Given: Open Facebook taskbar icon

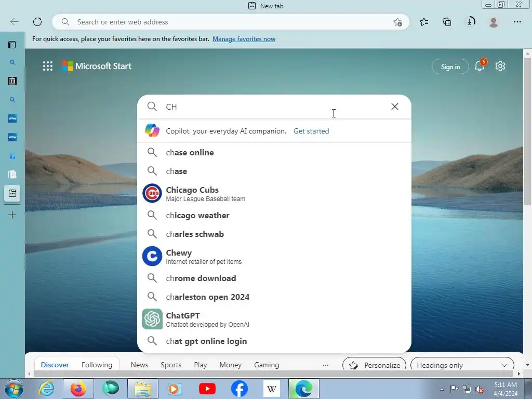Looking at the screenshot, I should 239,389.
